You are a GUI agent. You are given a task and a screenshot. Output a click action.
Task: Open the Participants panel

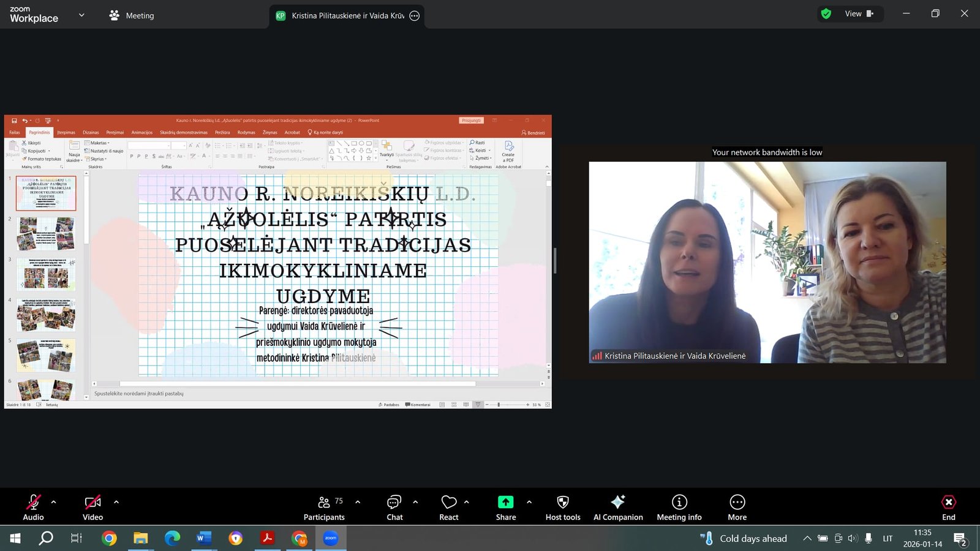(x=324, y=508)
